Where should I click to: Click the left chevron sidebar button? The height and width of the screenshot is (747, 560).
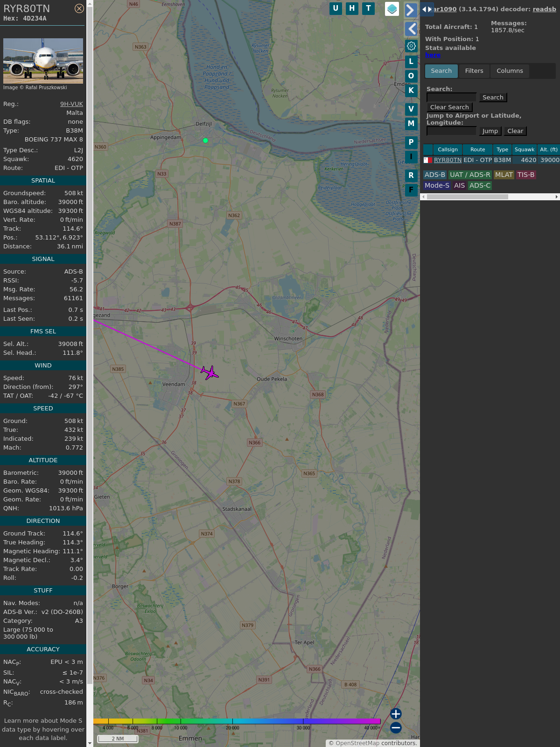click(411, 29)
